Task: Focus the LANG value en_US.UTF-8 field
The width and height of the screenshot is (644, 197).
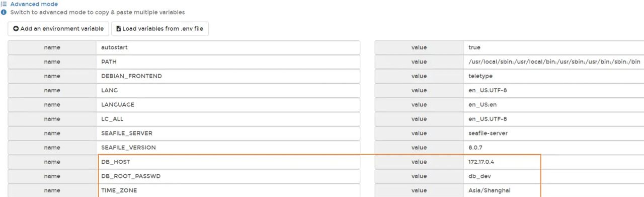Action: [x=553, y=91]
